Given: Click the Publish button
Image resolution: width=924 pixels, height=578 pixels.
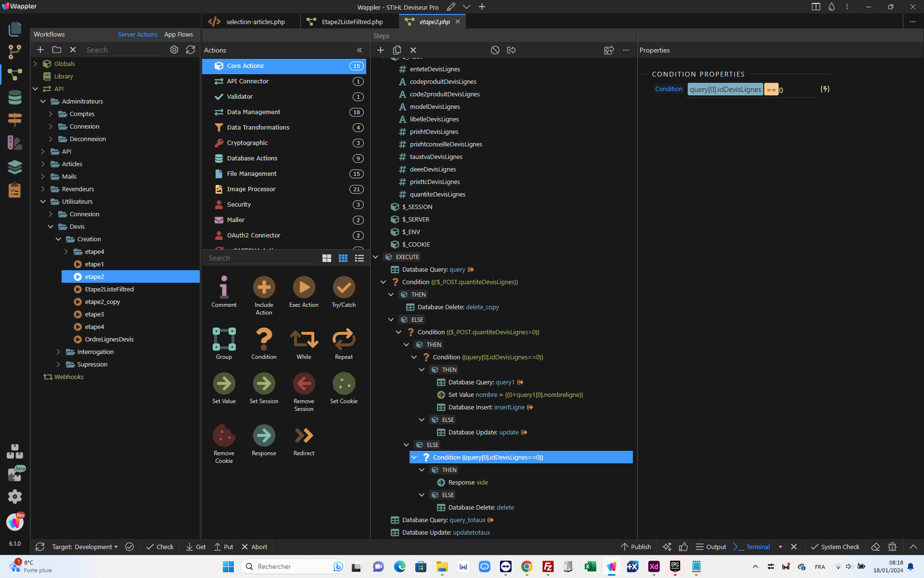Looking at the screenshot, I should click(x=636, y=547).
